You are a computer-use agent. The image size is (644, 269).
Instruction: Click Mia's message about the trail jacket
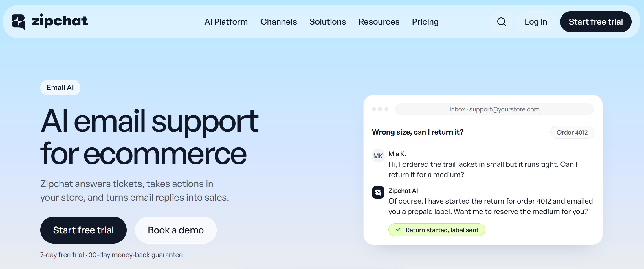coord(483,169)
